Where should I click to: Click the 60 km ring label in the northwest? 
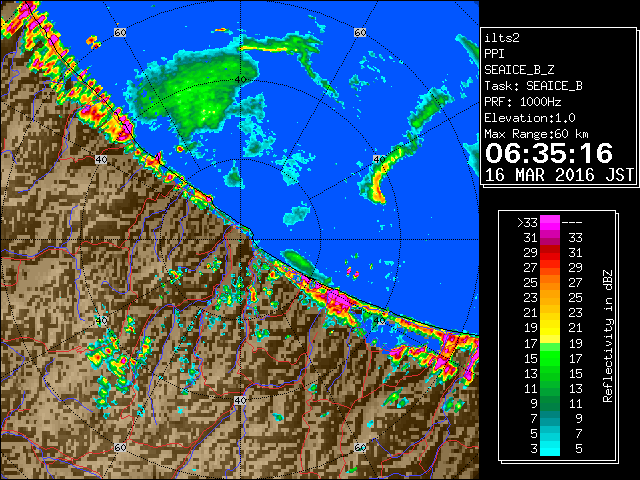(x=120, y=32)
